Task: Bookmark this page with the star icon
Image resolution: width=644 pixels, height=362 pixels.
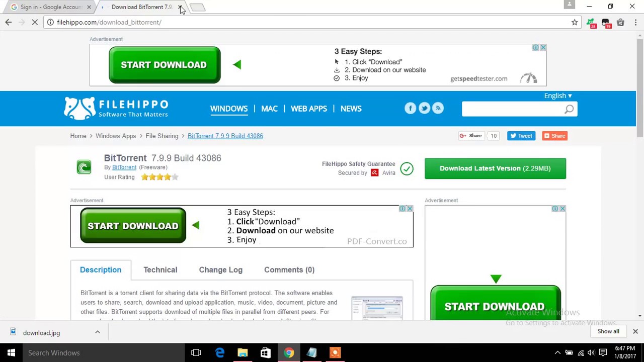Action: pyautogui.click(x=575, y=22)
